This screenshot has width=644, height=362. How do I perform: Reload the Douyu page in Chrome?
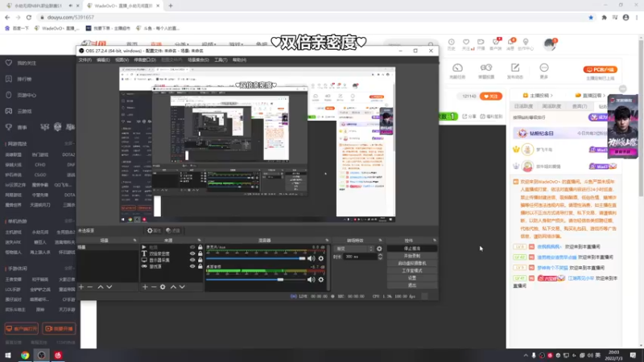point(29,17)
